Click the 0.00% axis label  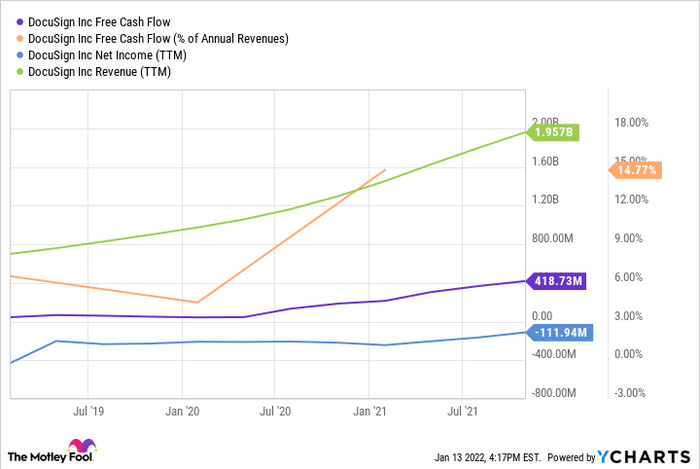629,354
